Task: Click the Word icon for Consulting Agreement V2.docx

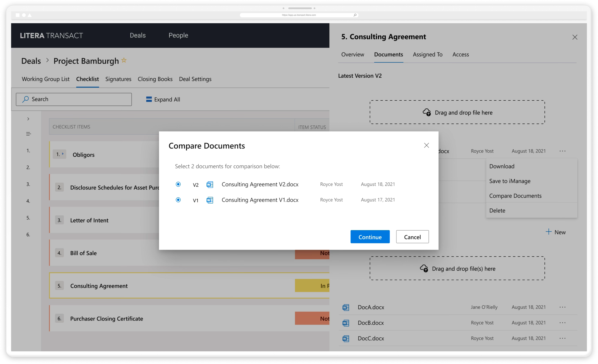Action: (x=210, y=185)
